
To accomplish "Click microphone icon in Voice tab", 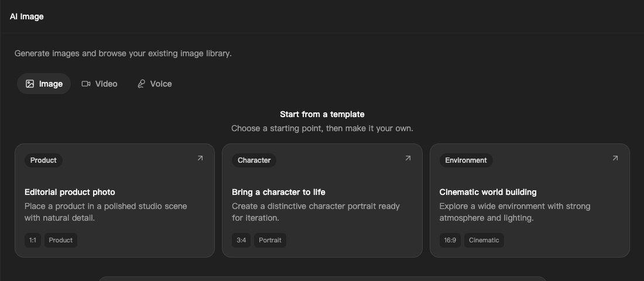I will 141,84.
